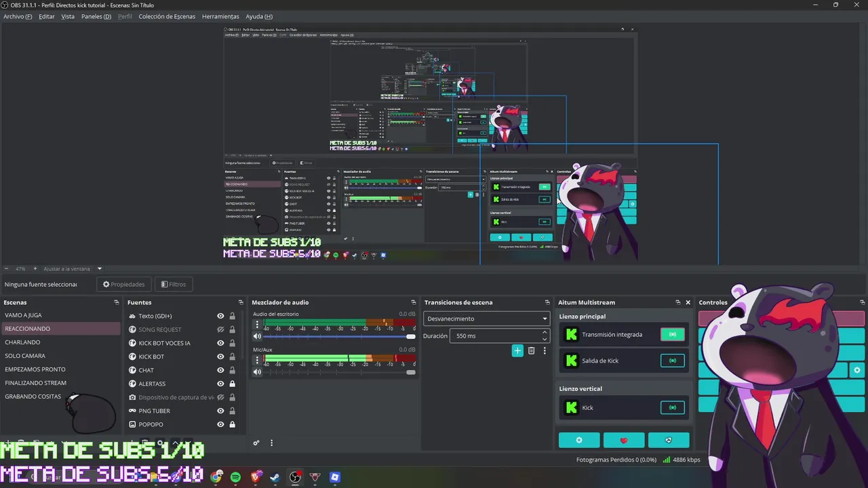Select the FINALIZANDO STREAM scene
The height and width of the screenshot is (488, 868).
[60, 383]
